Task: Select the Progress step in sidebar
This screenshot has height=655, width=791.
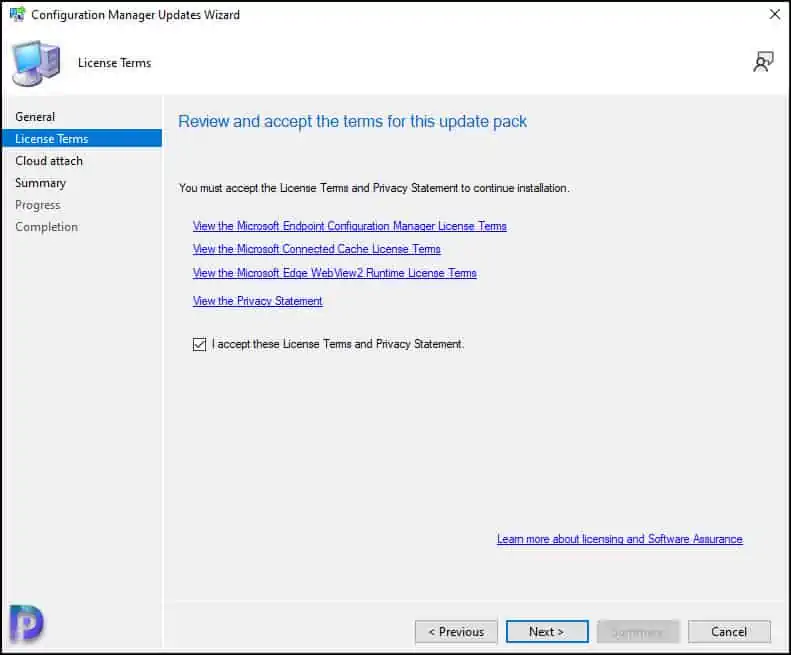Action: coord(38,205)
